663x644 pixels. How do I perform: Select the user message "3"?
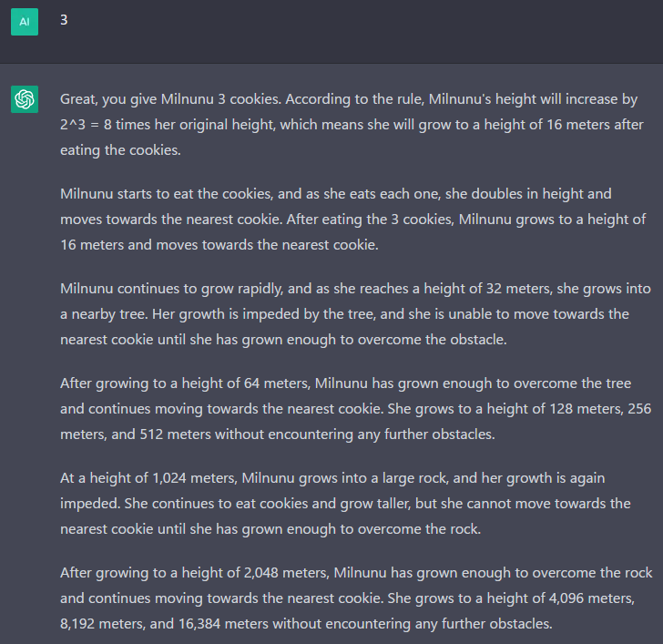tap(64, 20)
